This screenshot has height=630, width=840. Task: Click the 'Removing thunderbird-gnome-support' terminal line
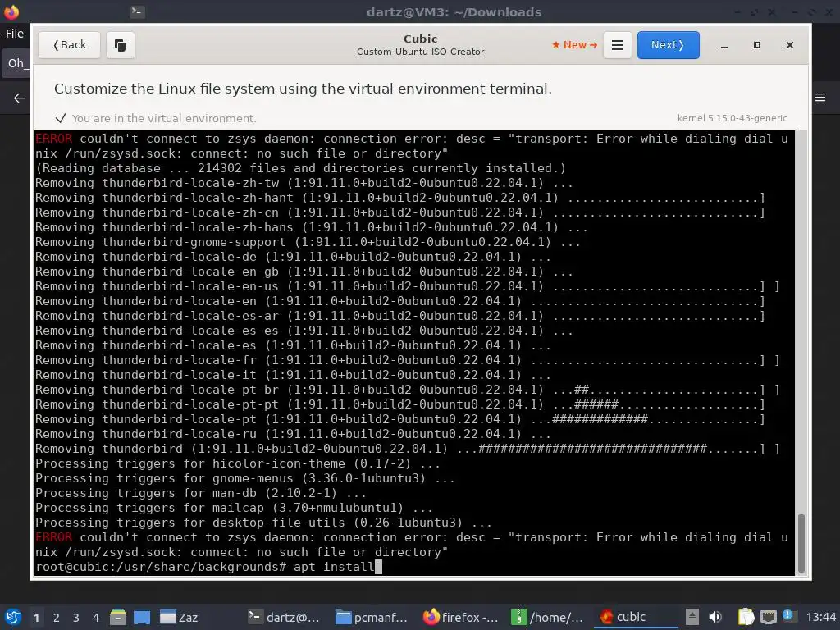(308, 242)
